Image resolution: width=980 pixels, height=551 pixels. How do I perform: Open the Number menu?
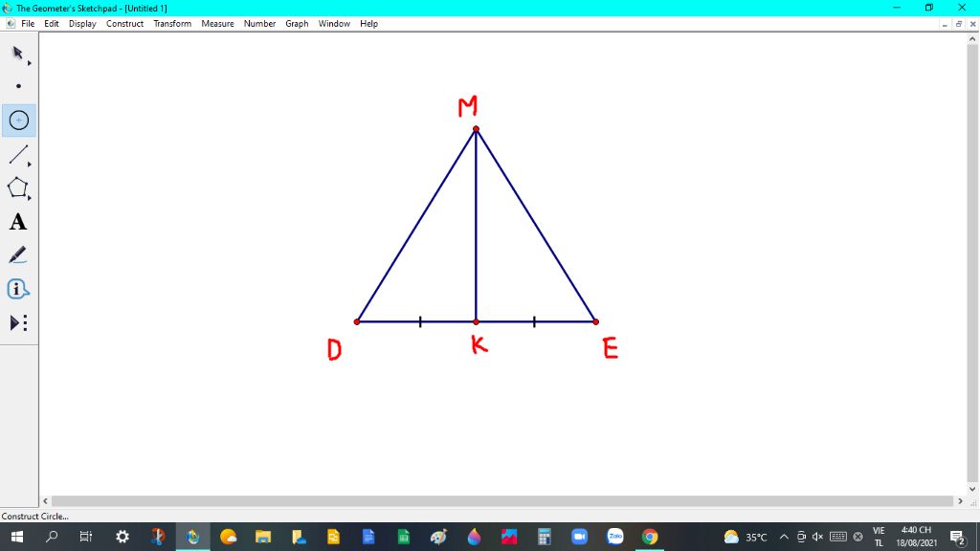point(259,24)
